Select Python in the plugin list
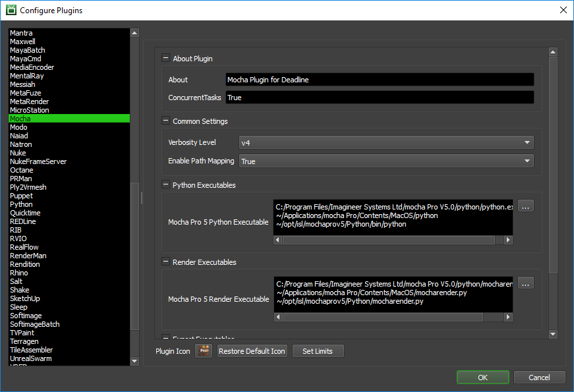This screenshot has height=392, width=574. click(21, 204)
